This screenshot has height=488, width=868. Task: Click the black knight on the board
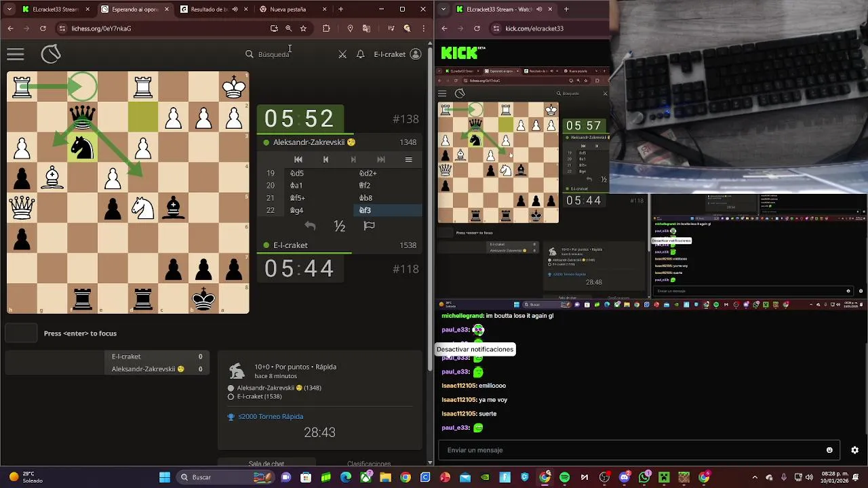82,147
